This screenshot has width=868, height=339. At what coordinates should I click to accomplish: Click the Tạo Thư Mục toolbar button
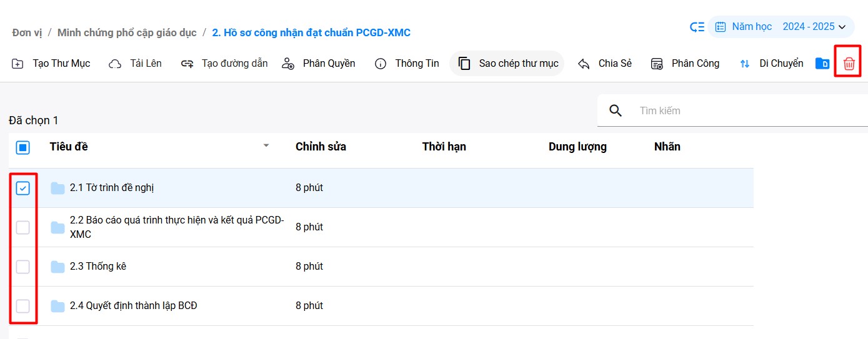[51, 64]
